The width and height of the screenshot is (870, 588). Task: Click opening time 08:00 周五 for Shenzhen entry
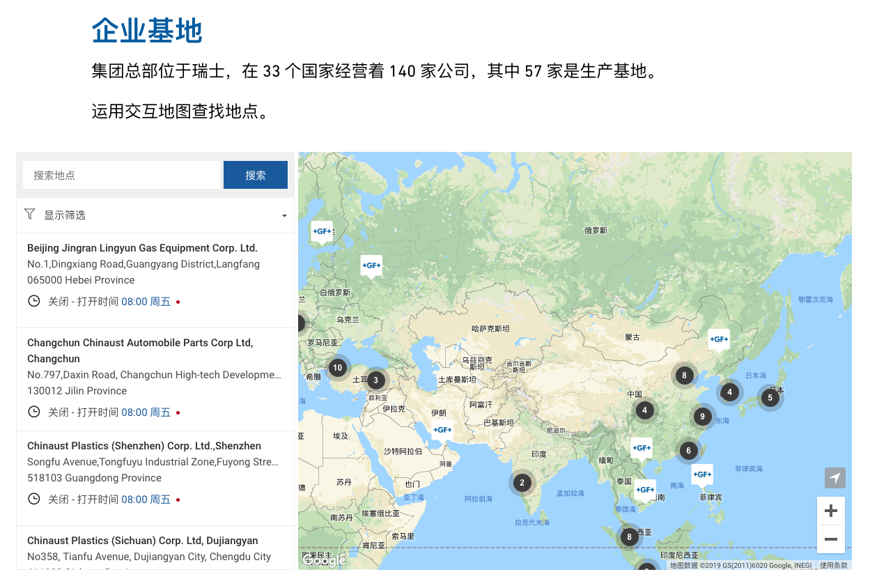coord(146,500)
